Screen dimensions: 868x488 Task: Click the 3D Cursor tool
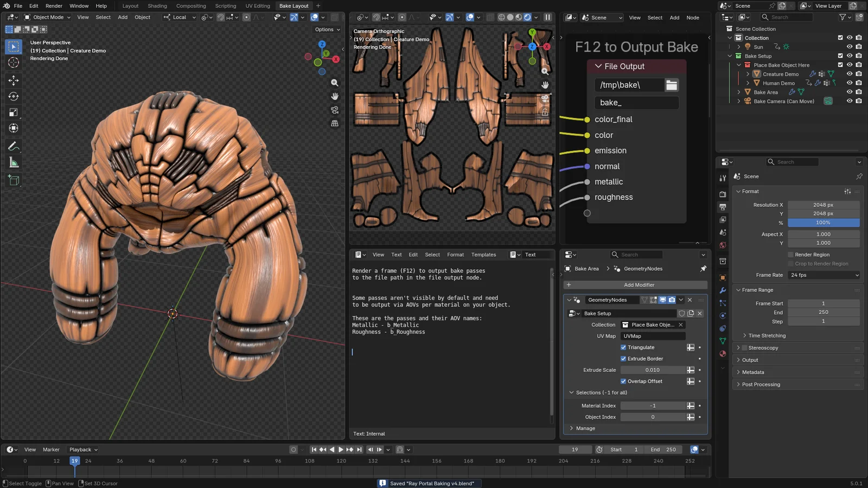click(x=14, y=63)
